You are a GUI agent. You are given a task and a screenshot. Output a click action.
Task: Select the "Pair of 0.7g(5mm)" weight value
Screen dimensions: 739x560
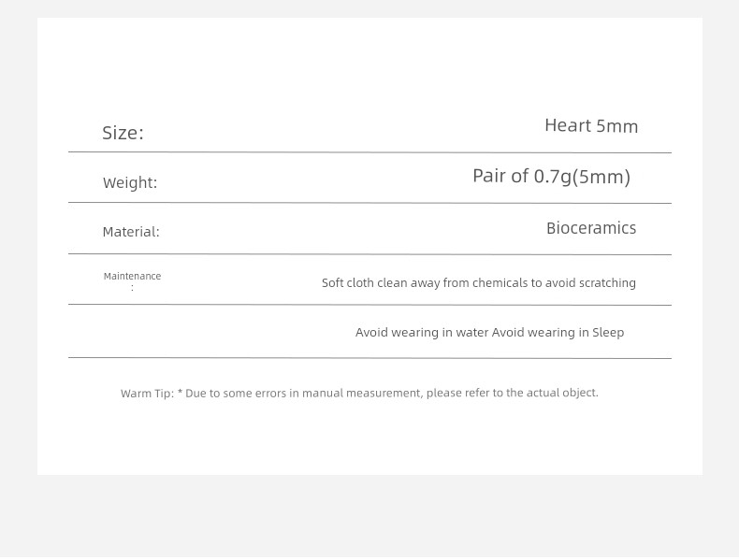(551, 176)
